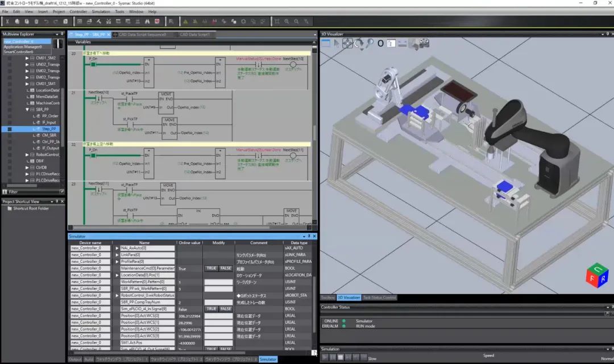Set MaintenanceCmd[0].Parameter to FALSE
Viewport: 614px width, 364px height.
coord(226,269)
